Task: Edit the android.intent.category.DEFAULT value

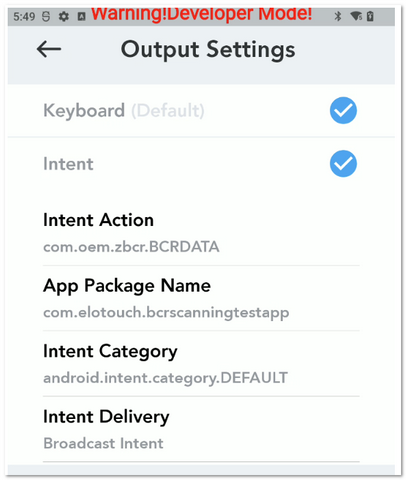Action: click(x=165, y=378)
